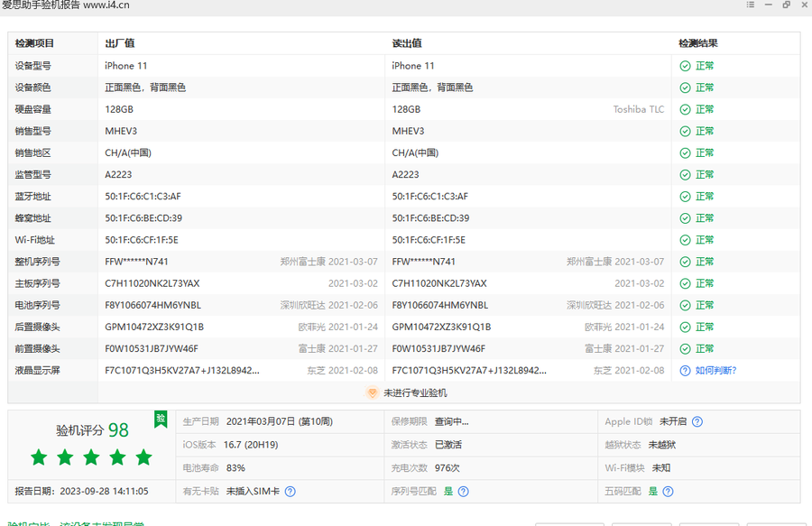Click the green check icon for 蜂窝地址

[685, 218]
